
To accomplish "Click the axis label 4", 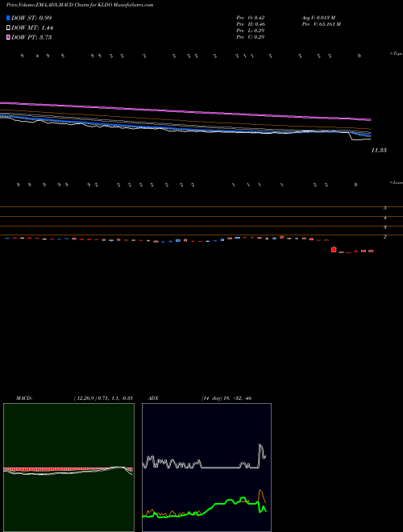I will pyautogui.click(x=385, y=218).
